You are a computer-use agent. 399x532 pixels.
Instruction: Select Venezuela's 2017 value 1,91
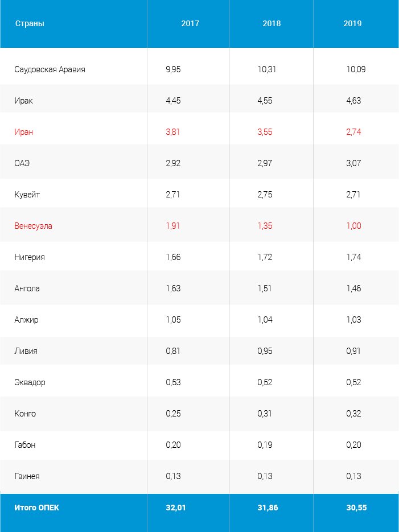(173, 226)
